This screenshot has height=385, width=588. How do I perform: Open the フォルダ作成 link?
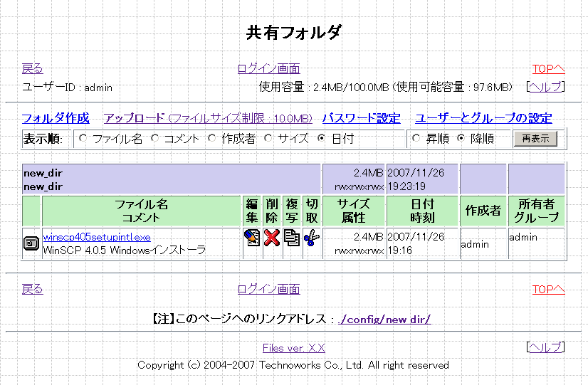click(56, 118)
